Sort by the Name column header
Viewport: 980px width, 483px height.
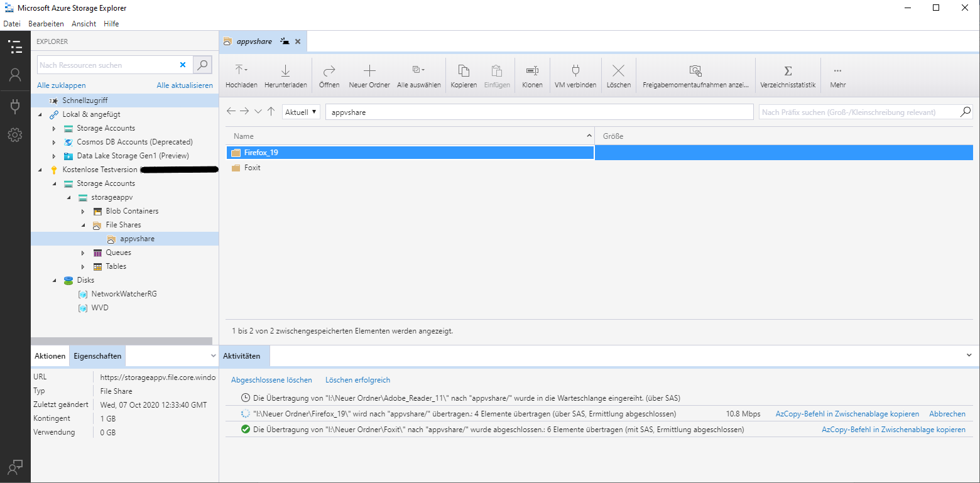tap(410, 136)
